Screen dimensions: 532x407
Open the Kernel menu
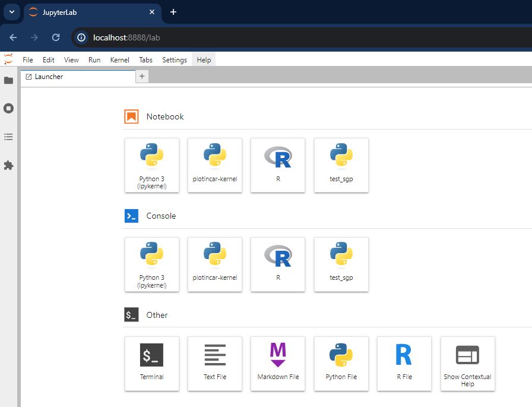(x=120, y=60)
